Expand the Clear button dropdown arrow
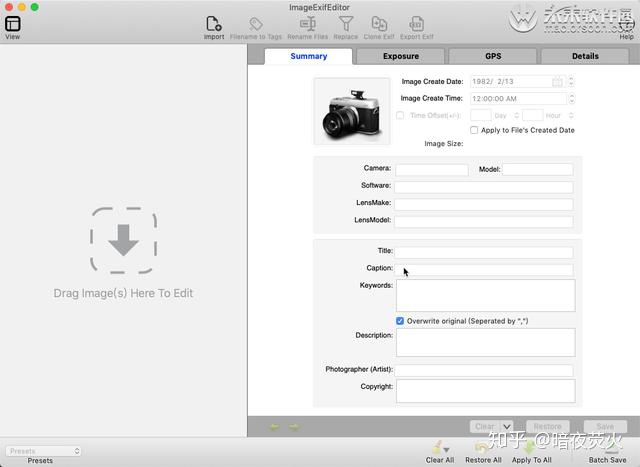 pos(507,427)
